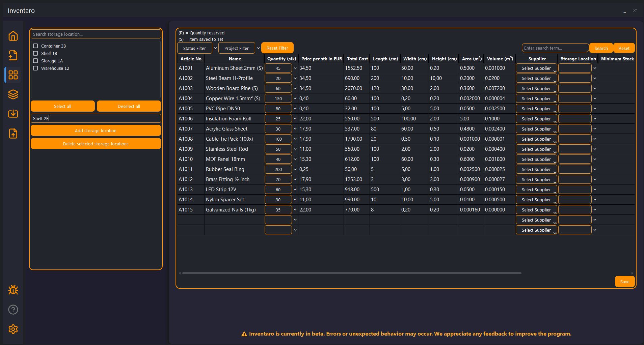Click Delete selected storage locations
This screenshot has height=345, width=644.
(96, 144)
